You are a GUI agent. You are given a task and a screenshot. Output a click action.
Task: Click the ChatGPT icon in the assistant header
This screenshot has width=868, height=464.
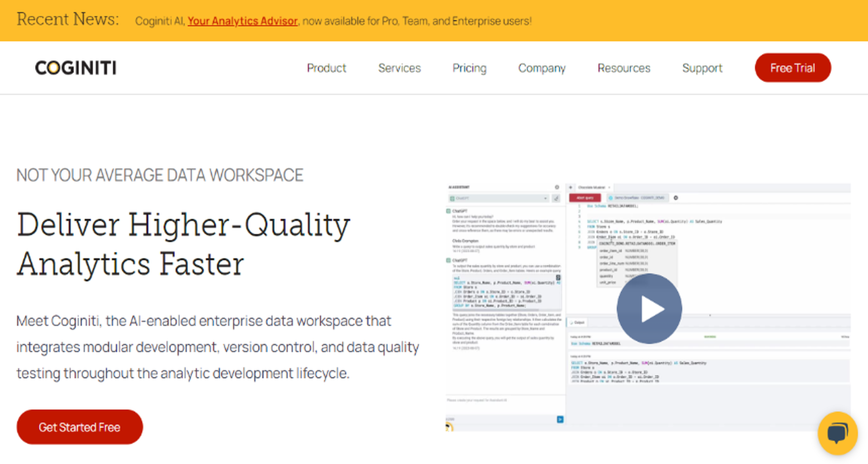[x=452, y=198]
